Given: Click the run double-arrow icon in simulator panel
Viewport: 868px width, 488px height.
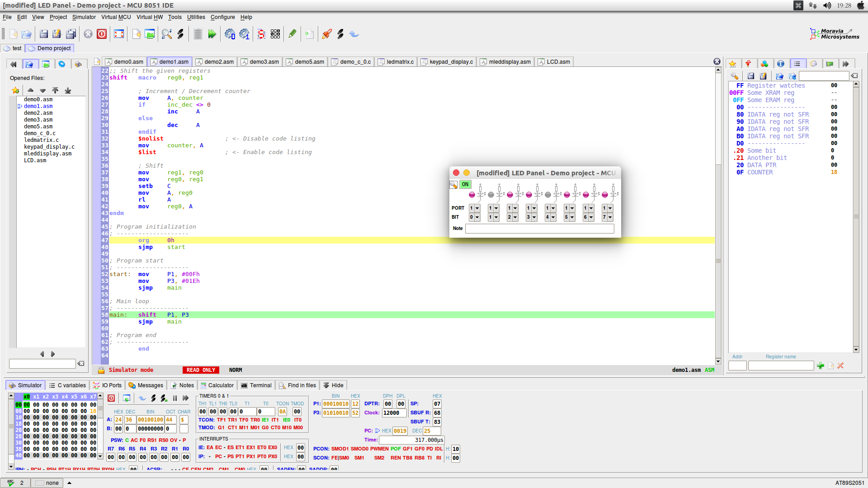Looking at the screenshot, I should point(185,398).
